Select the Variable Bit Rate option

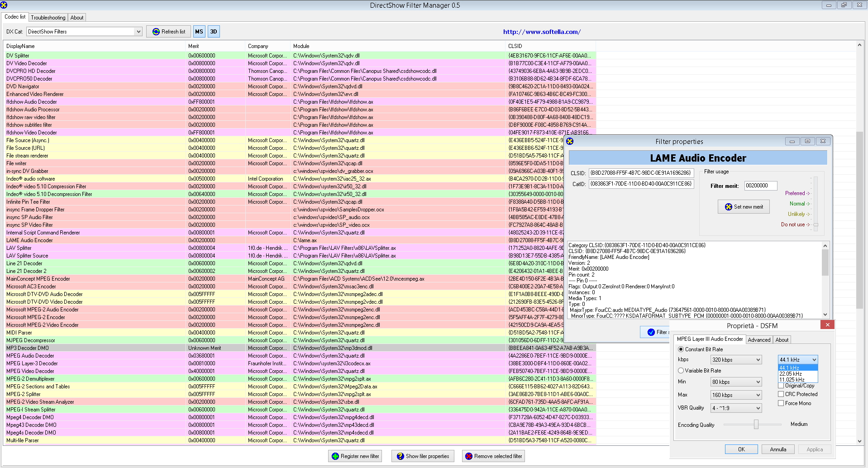click(x=681, y=371)
